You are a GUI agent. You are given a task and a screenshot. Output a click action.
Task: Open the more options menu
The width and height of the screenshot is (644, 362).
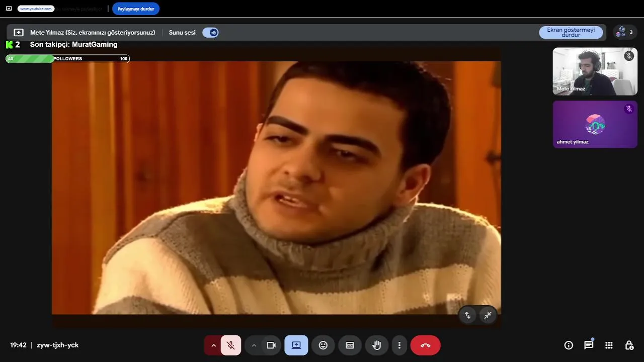[x=399, y=345]
